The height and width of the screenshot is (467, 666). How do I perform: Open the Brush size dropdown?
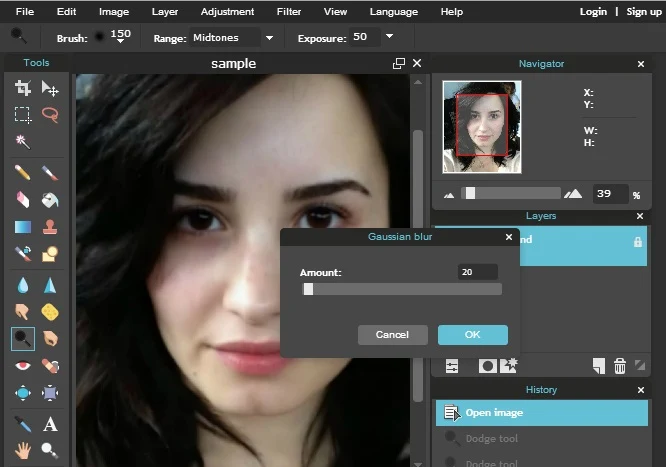121,41
